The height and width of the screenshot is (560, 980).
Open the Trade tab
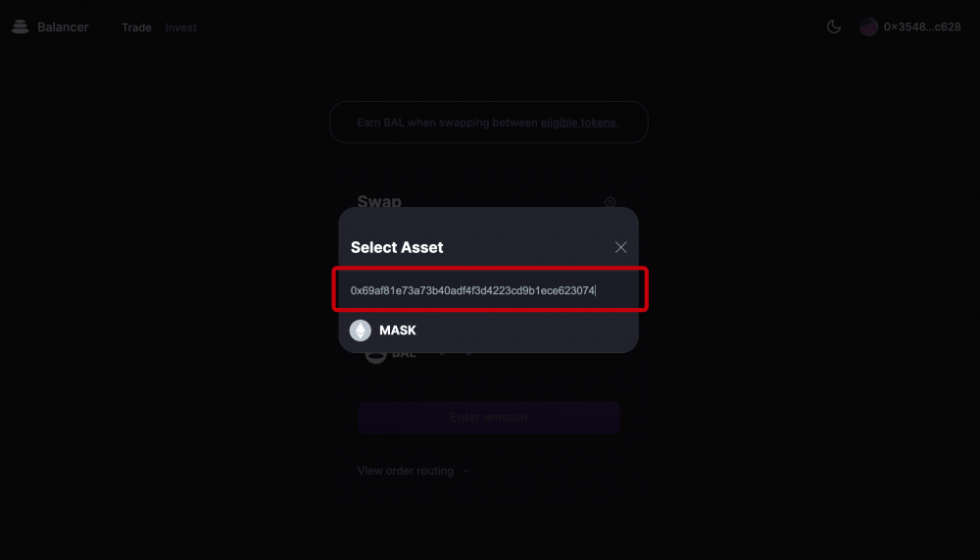[x=136, y=27]
